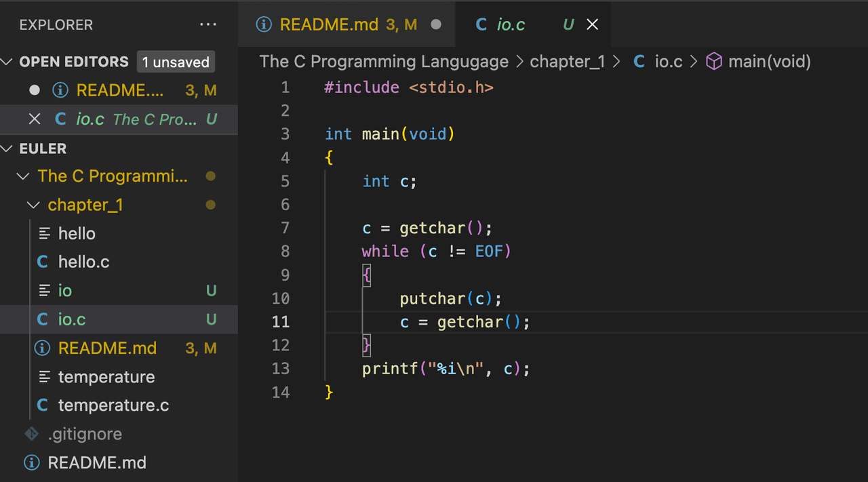Viewport: 868px width, 482px height.
Task: Click the modified dot beside chapter_1 folder
Action: pyautogui.click(x=210, y=205)
